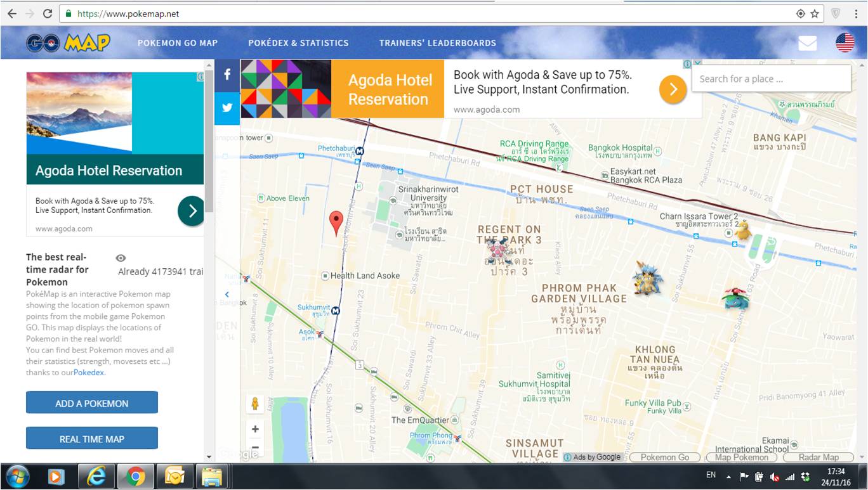Click the Radar Map ad link
868x490 pixels.
pos(818,457)
